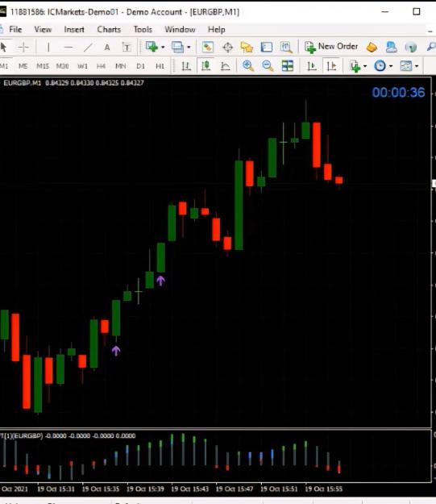Activate the crosshair tool
This screenshot has width=436, height=504.
[23, 48]
